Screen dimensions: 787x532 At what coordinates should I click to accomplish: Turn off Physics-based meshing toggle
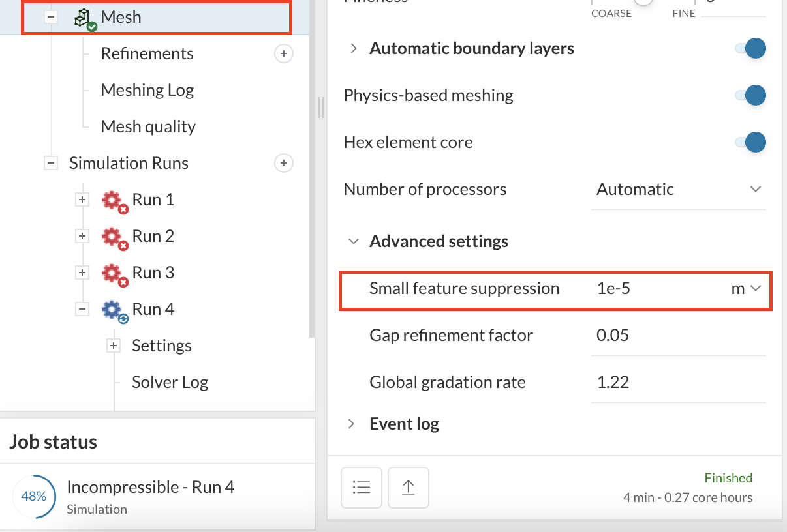(x=750, y=96)
